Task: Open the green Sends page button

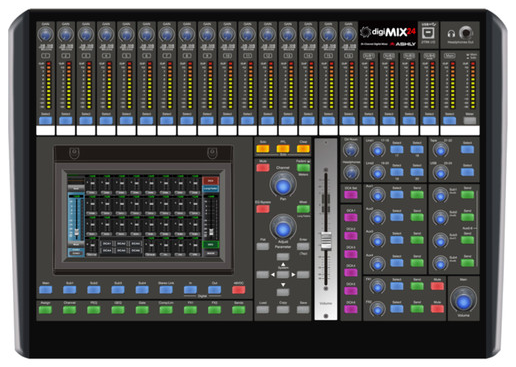Action: (x=239, y=310)
